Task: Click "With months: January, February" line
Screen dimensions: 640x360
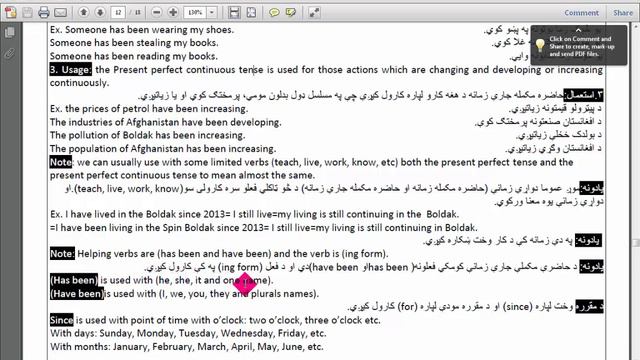Action: tap(187, 347)
